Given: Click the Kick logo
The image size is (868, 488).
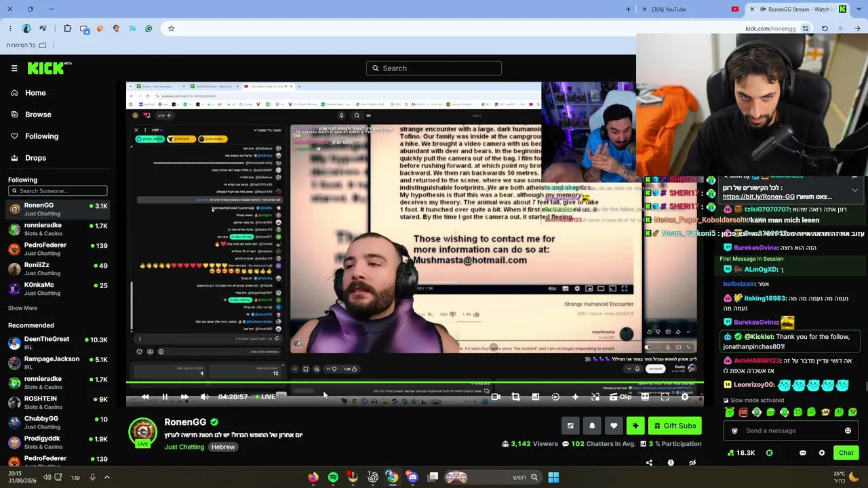Looking at the screenshot, I should [50, 68].
